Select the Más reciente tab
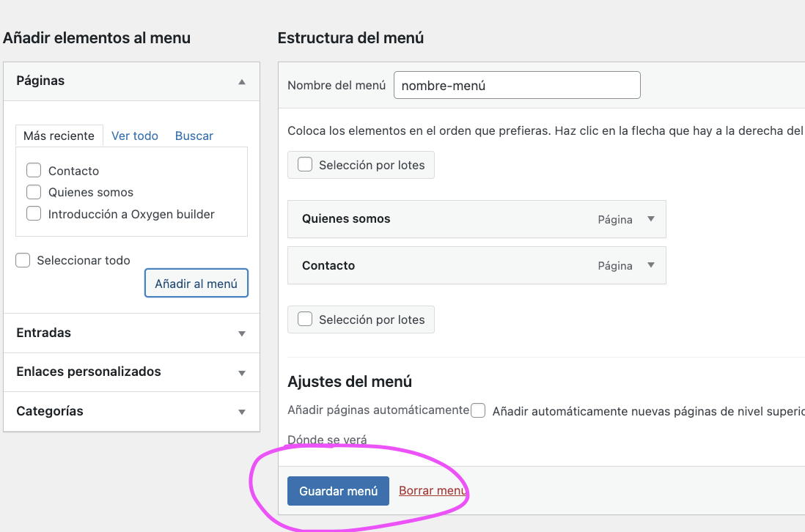This screenshot has height=532, width=805. 59,136
